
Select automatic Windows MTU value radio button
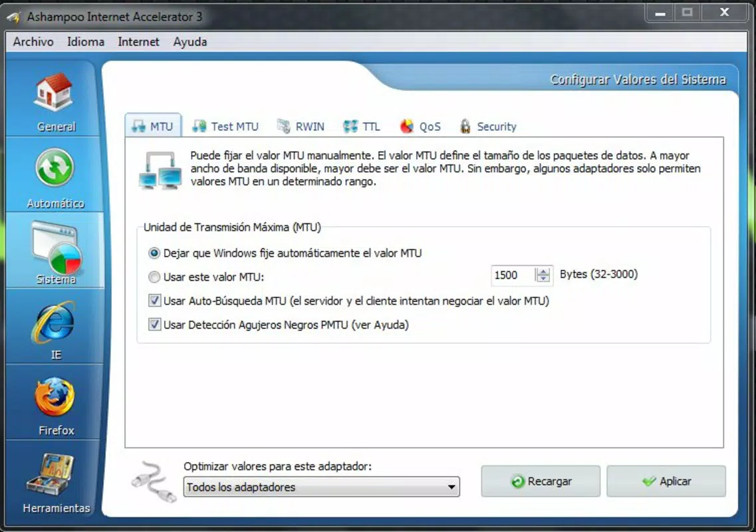(x=154, y=253)
